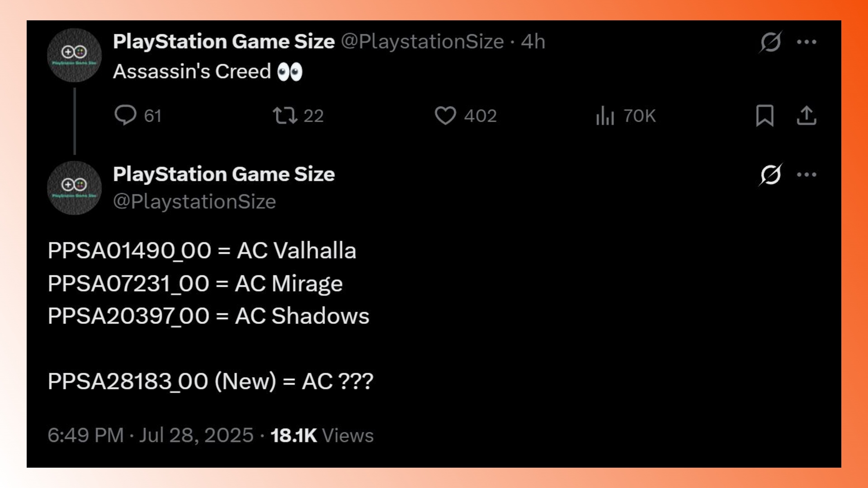The height and width of the screenshot is (488, 868).
Task: Click @PlaystationSize handle below second tweet name
Action: (194, 202)
